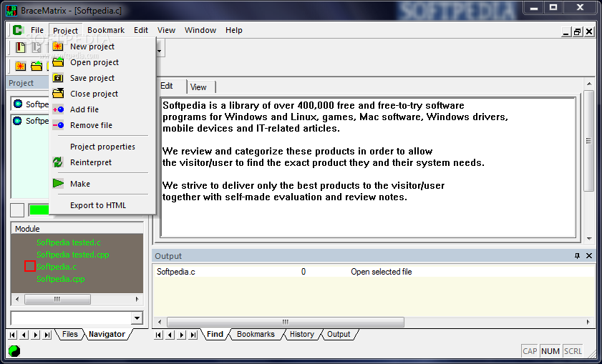Select Softpedia tested.c in Module list
The width and height of the screenshot is (602, 364).
tap(69, 242)
